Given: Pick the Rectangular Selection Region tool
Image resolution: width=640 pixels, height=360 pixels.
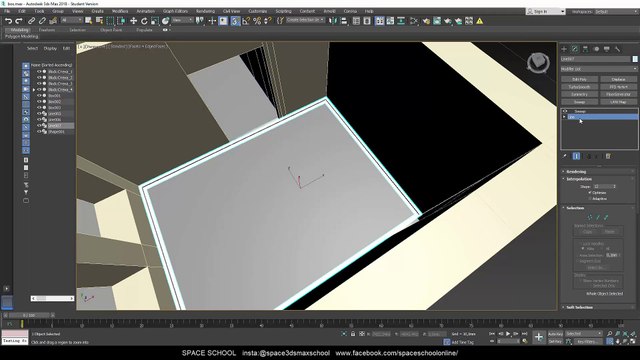Looking at the screenshot, I should click(110, 21).
